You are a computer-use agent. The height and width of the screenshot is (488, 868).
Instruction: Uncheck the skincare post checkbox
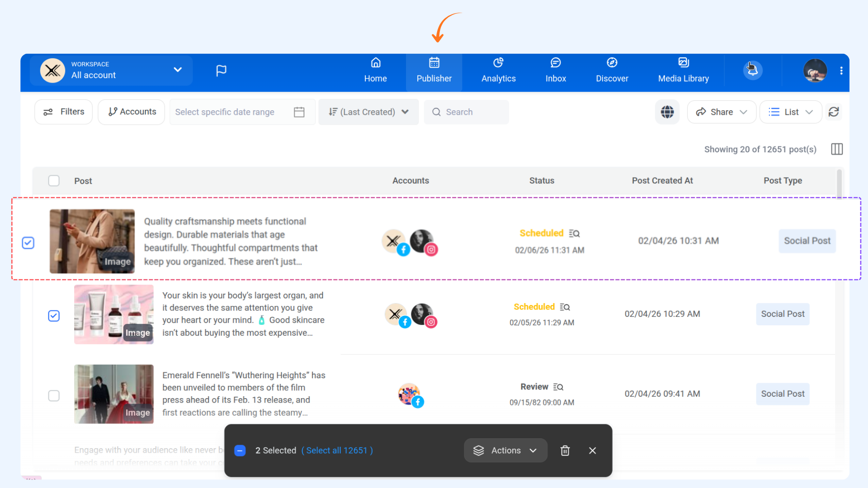[54, 316]
